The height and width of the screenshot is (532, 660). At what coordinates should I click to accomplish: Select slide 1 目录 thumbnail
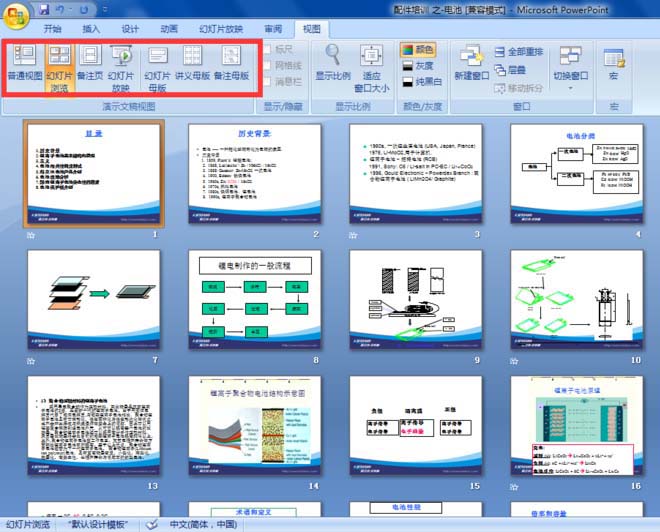tap(94, 173)
